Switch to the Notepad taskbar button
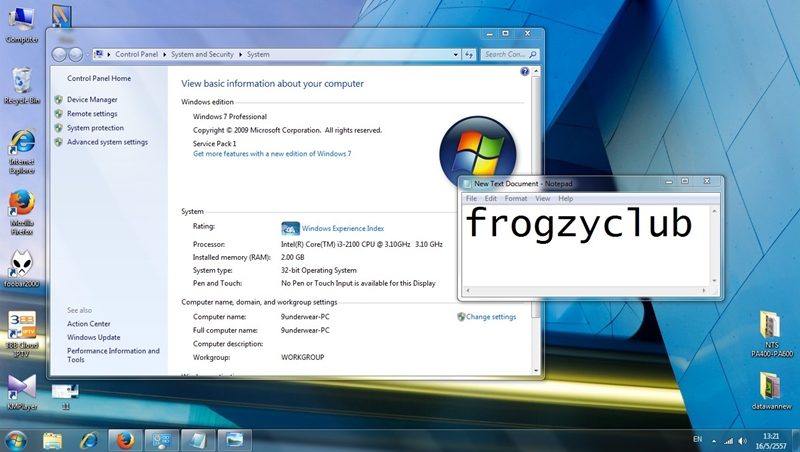This screenshot has height=452, width=800. (198, 440)
